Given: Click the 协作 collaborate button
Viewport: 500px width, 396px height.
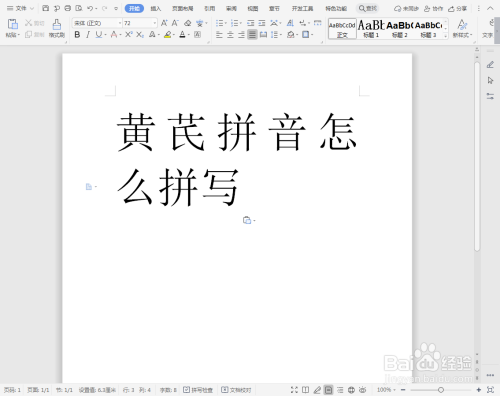Looking at the screenshot, I should pos(433,8).
